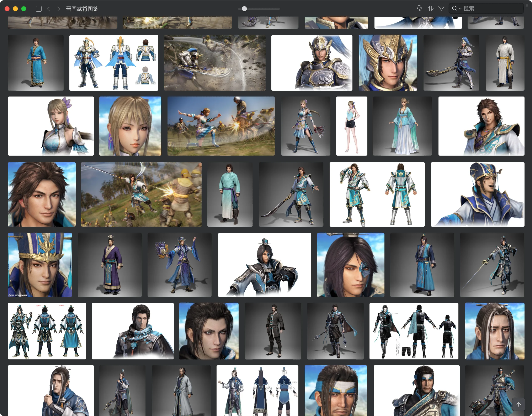Select helmeted warrior bust on white background
The image size is (532, 416).
(x=312, y=63)
